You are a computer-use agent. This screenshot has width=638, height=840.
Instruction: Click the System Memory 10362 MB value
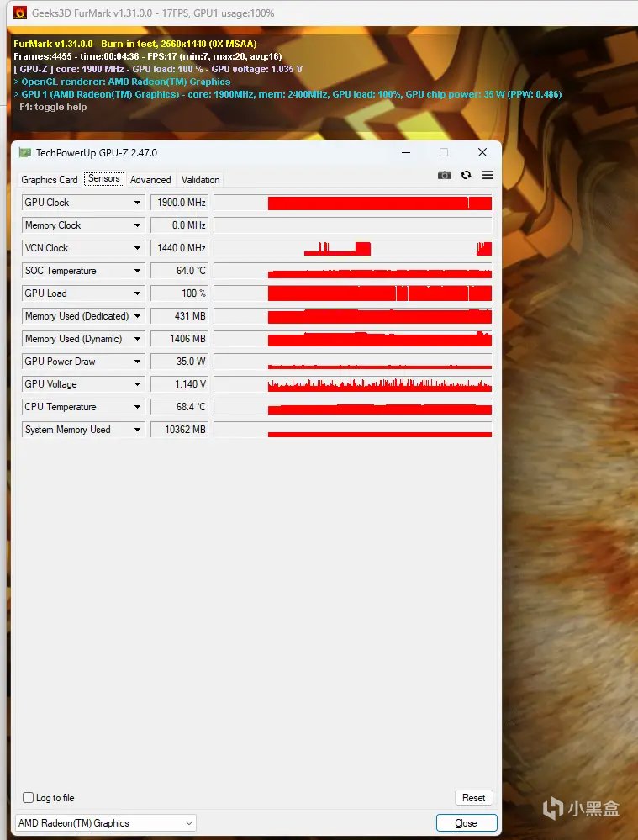(x=179, y=430)
